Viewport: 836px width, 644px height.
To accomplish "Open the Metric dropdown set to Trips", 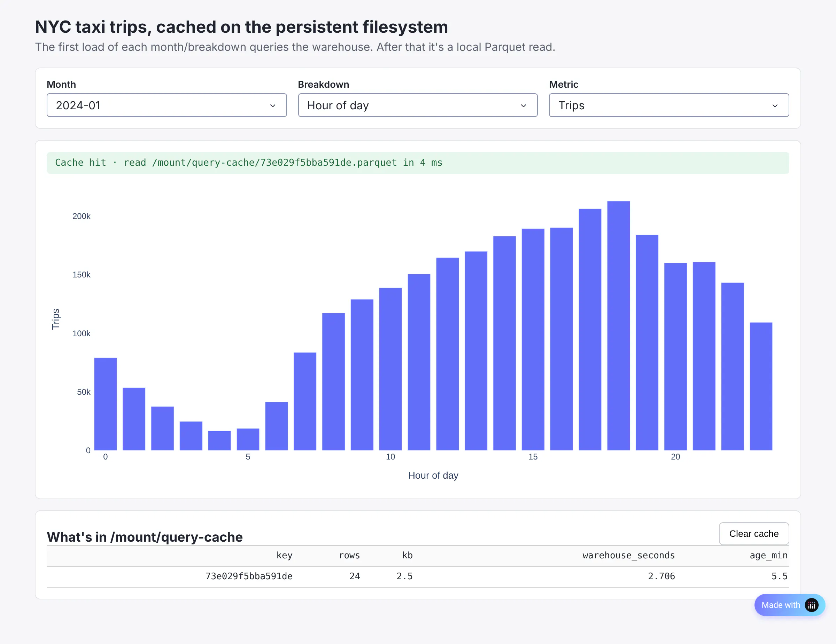I will [669, 105].
